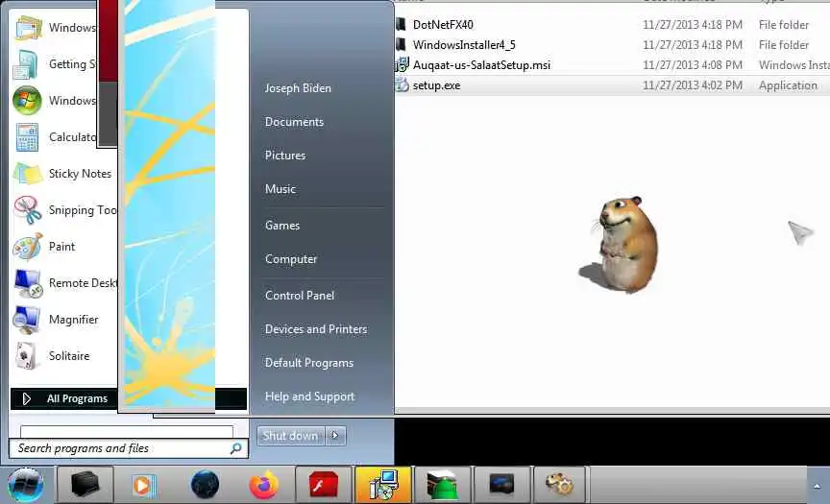Click the modified date in DotNetFX40 row
The height and width of the screenshot is (504, 830).
pos(693,25)
